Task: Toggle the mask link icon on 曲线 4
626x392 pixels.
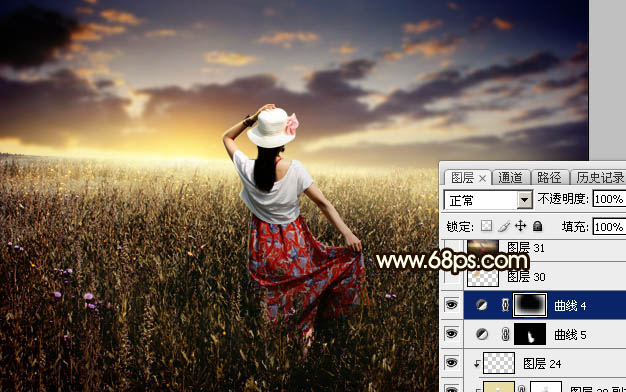Action: pyautogui.click(x=505, y=305)
